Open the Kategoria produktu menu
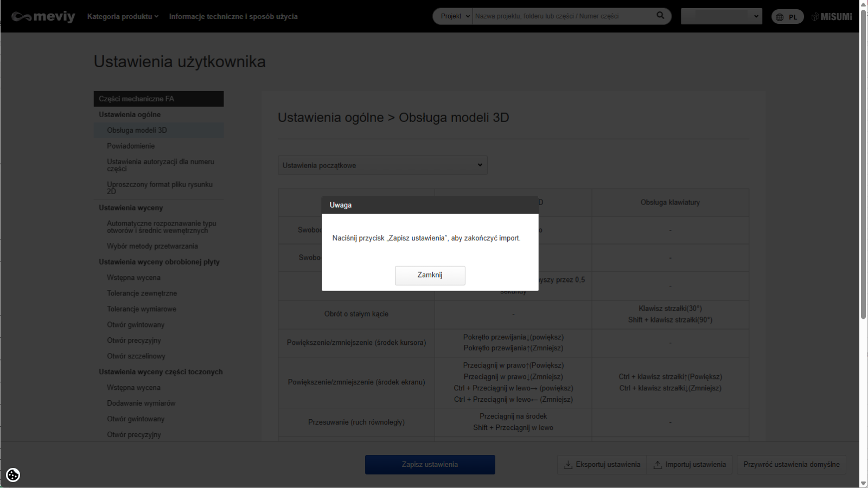This screenshot has height=488, width=868. [x=123, y=16]
